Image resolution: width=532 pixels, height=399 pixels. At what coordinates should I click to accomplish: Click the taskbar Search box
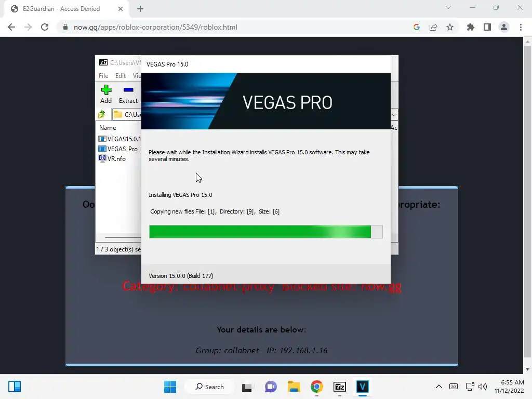209,387
